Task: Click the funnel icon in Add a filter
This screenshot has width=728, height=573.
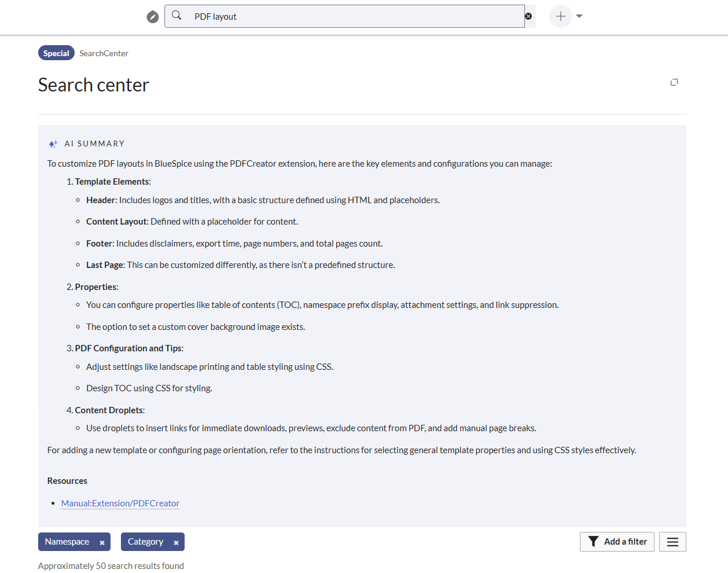Action: pyautogui.click(x=593, y=542)
